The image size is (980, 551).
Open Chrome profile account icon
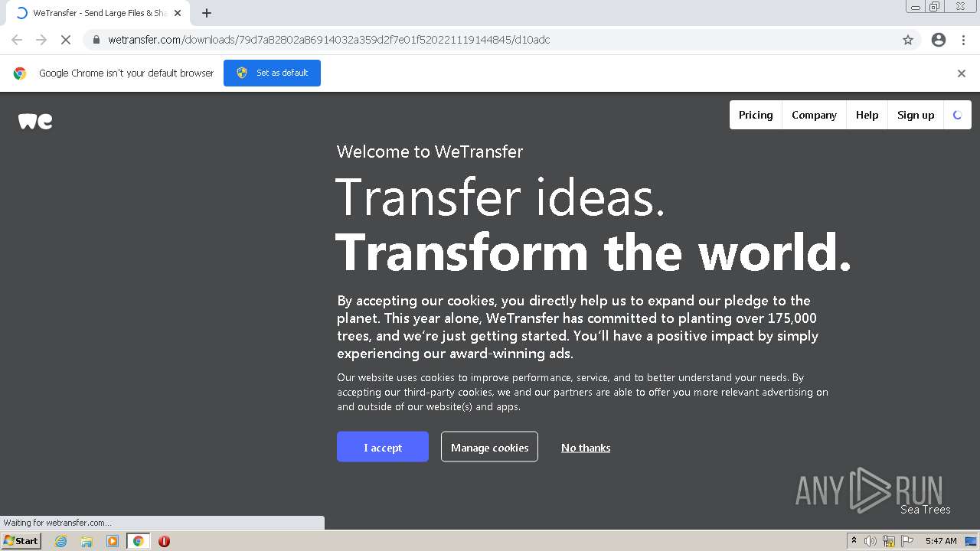click(x=939, y=40)
